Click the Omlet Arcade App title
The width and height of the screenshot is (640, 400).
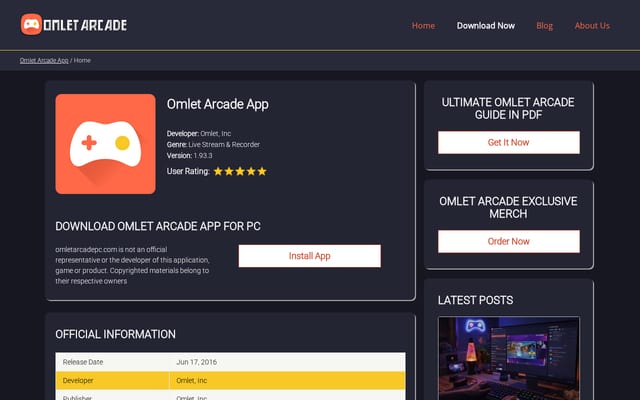pyautogui.click(x=218, y=104)
